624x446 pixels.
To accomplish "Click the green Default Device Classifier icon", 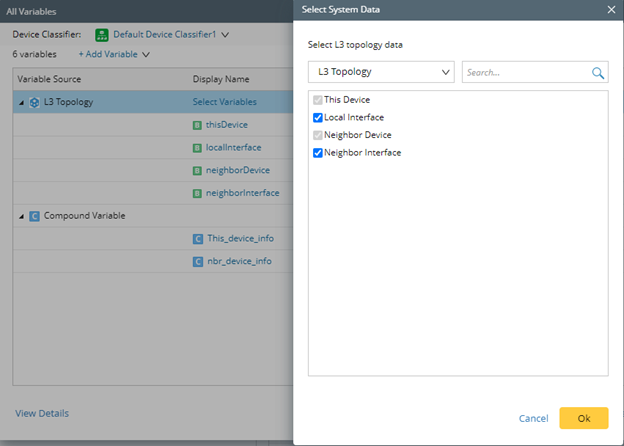I will 102,35.
